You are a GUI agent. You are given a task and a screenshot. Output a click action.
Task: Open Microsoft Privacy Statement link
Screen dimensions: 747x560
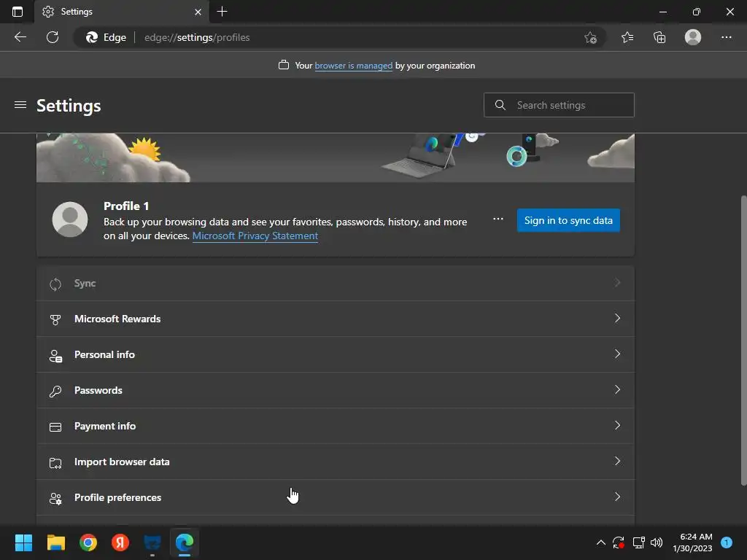pyautogui.click(x=255, y=236)
